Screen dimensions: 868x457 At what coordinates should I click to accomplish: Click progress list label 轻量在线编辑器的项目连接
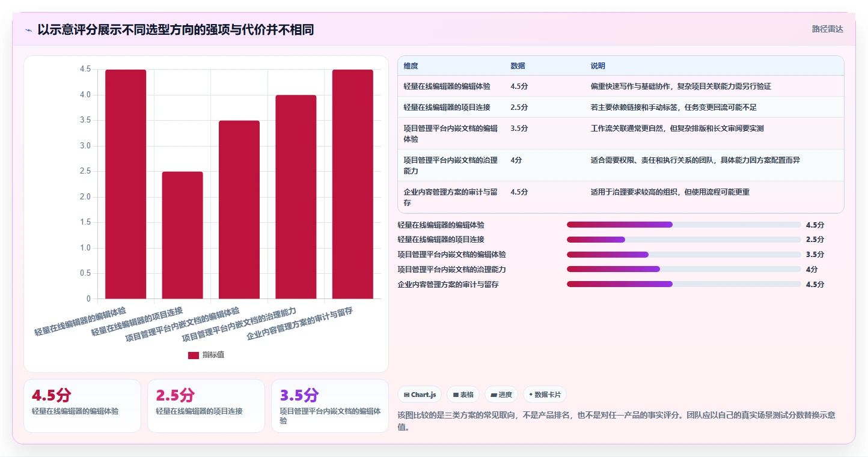click(441, 240)
